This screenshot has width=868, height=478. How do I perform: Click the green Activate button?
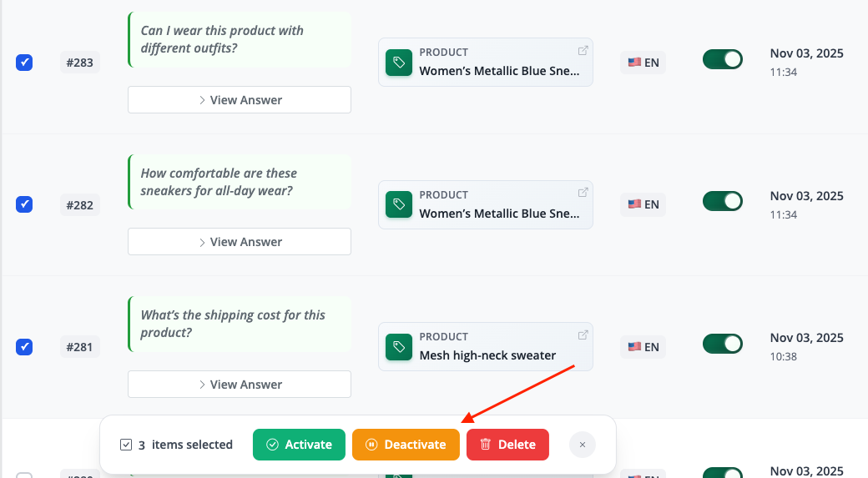coord(299,445)
